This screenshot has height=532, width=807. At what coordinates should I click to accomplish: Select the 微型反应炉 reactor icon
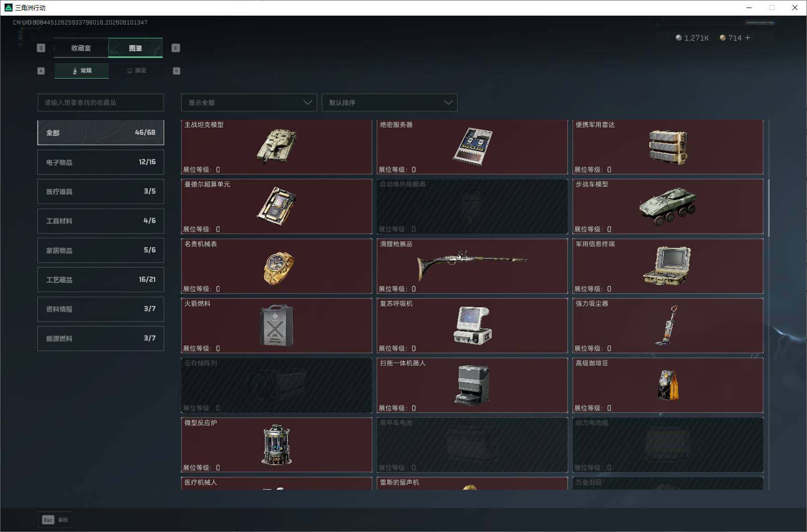277,444
